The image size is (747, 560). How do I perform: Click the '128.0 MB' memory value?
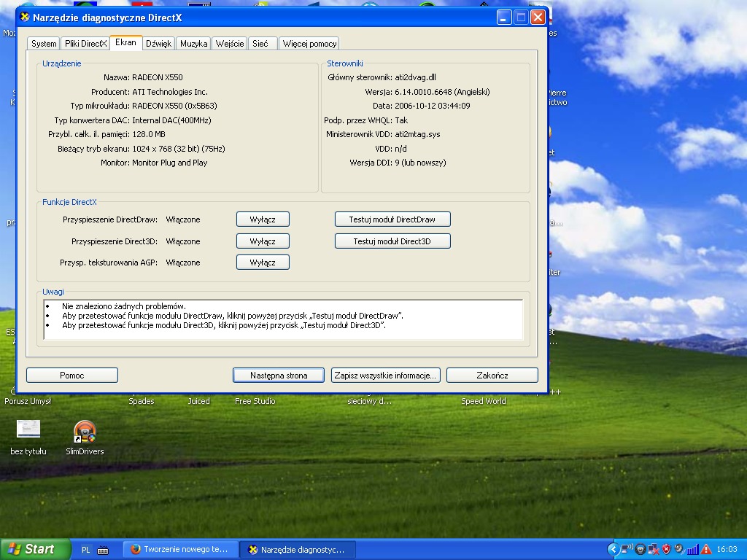point(149,134)
